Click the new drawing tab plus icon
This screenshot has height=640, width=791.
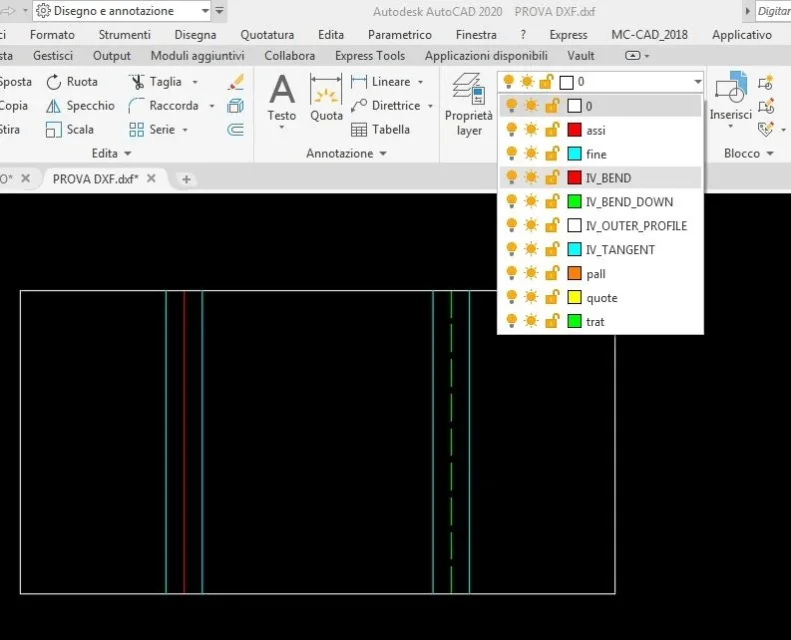(x=186, y=179)
